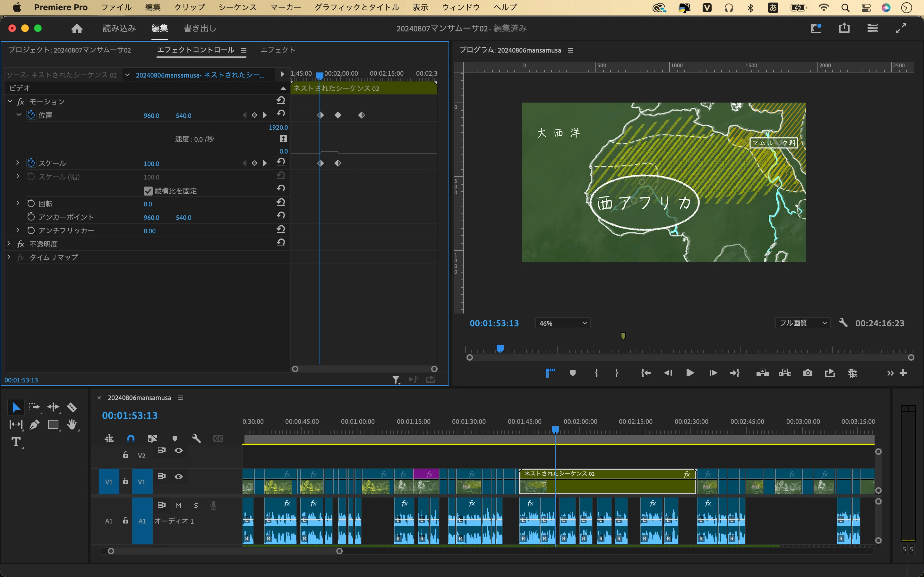This screenshot has height=577, width=924.
Task: Select the Hand tool
Action: [x=72, y=425]
